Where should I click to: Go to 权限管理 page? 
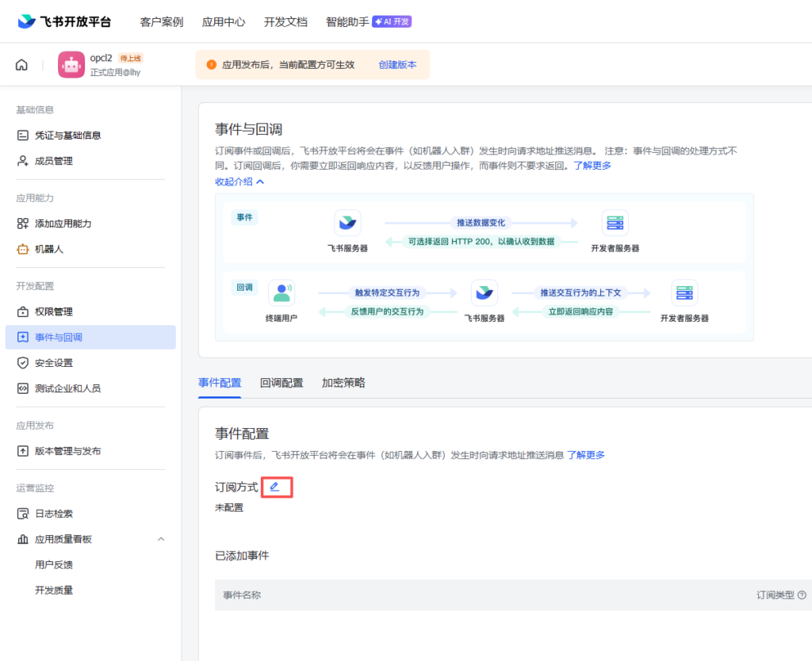coord(53,311)
